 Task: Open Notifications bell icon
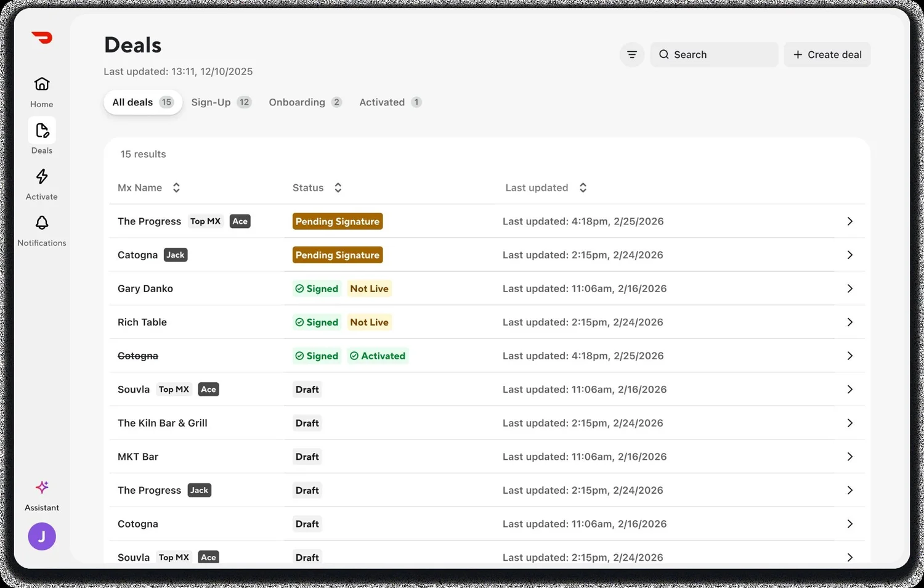tap(42, 223)
